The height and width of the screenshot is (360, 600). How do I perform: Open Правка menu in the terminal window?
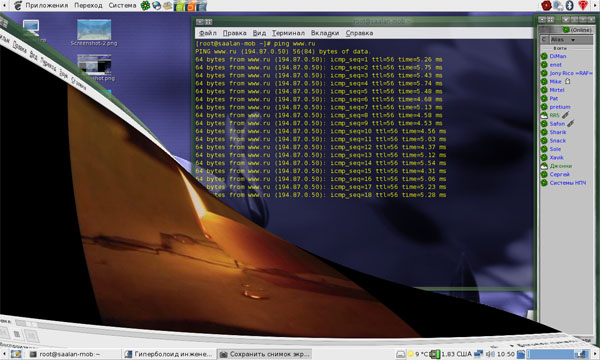point(235,33)
